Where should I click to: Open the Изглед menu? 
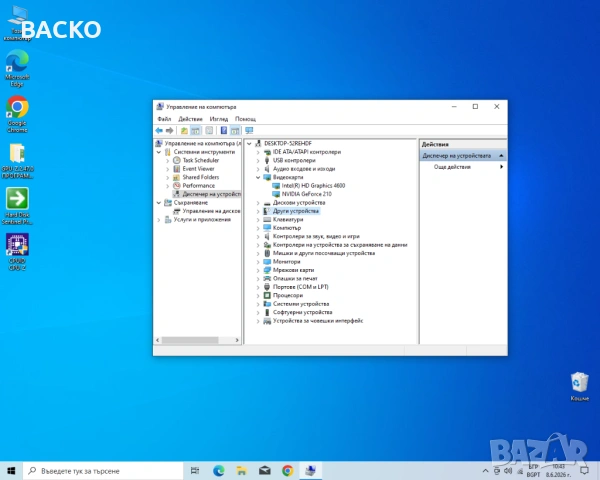[218, 119]
